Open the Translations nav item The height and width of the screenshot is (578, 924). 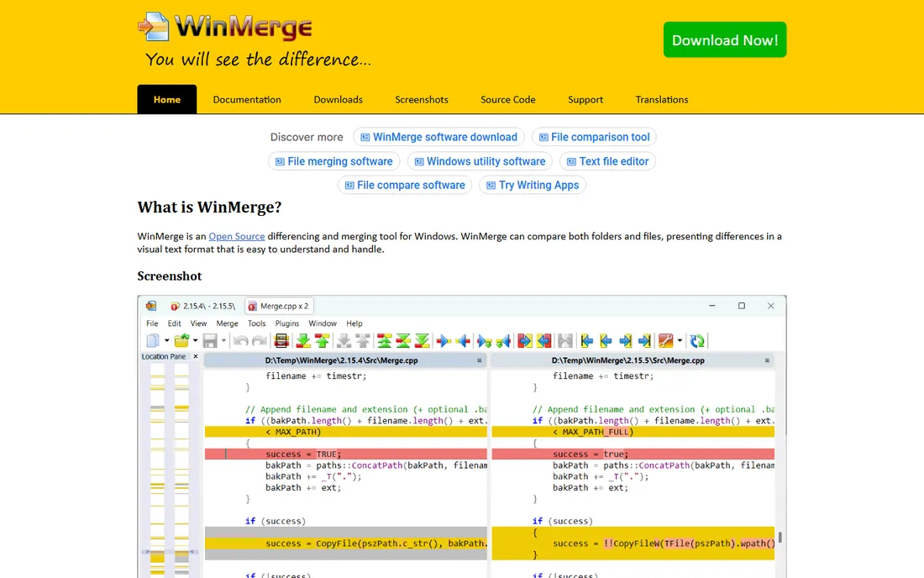click(x=662, y=100)
